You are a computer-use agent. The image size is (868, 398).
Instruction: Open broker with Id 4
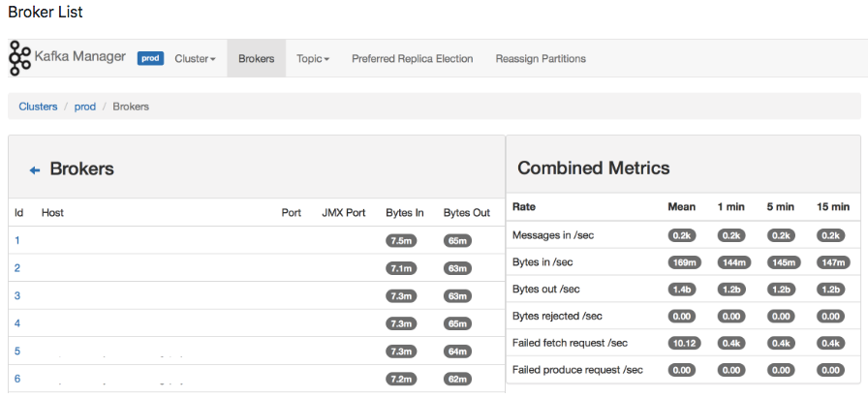[x=17, y=323]
